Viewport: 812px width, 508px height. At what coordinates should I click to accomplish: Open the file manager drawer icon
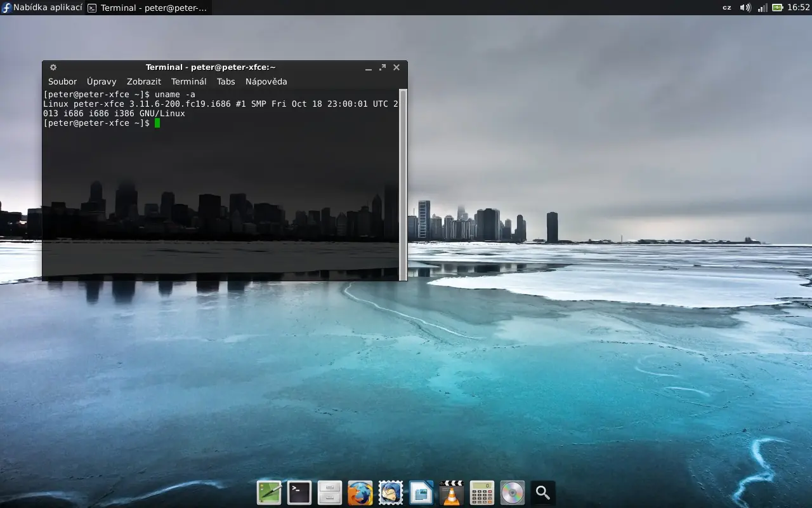coord(330,493)
